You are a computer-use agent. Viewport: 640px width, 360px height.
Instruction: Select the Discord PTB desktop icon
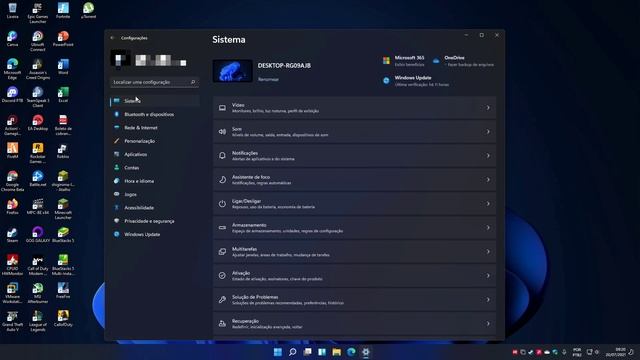click(12, 94)
